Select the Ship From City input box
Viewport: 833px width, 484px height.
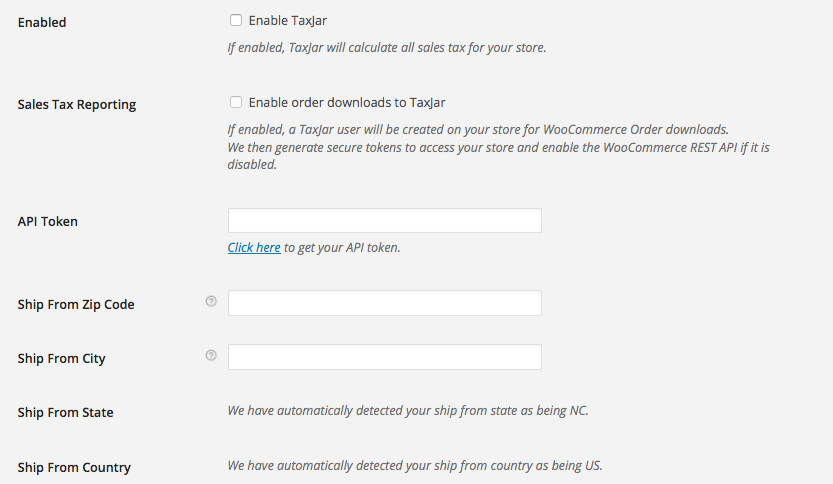pos(385,357)
